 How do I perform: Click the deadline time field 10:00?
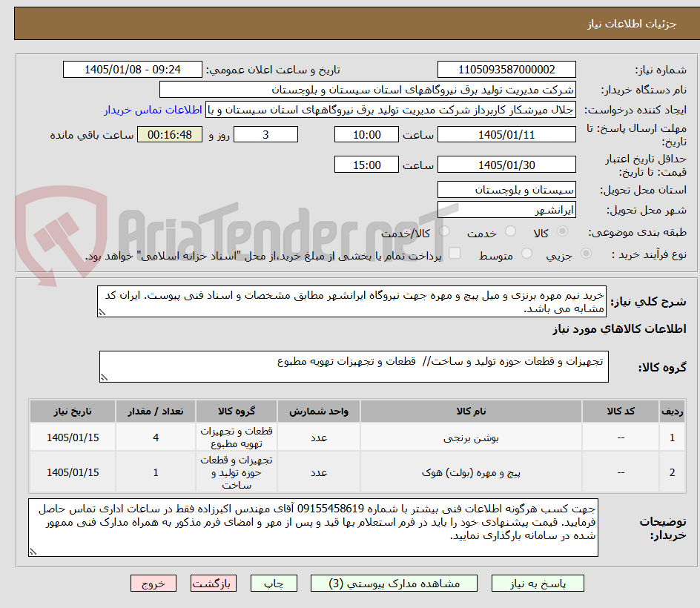(x=366, y=134)
